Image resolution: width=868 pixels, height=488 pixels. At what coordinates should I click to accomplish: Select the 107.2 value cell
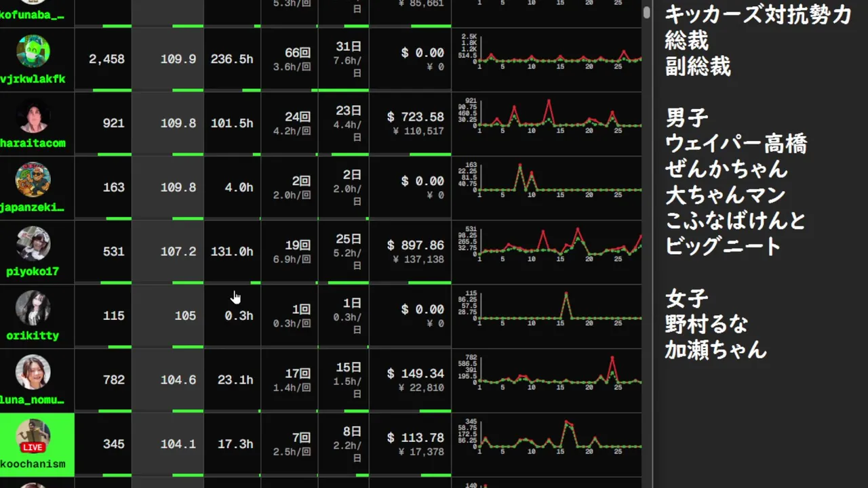167,251
